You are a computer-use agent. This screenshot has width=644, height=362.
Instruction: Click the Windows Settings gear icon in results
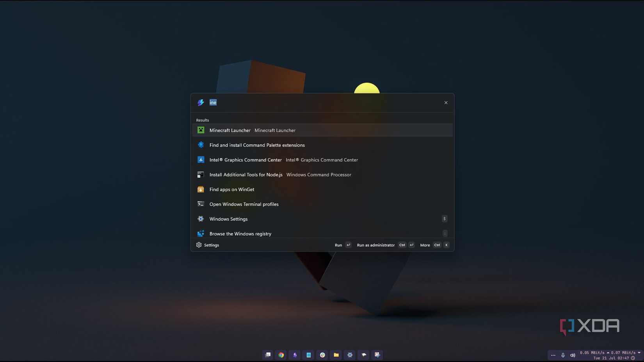[x=201, y=219]
